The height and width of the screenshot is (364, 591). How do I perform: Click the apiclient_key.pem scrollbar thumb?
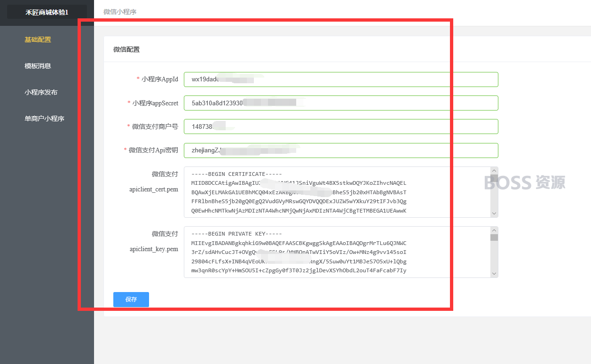click(x=494, y=237)
